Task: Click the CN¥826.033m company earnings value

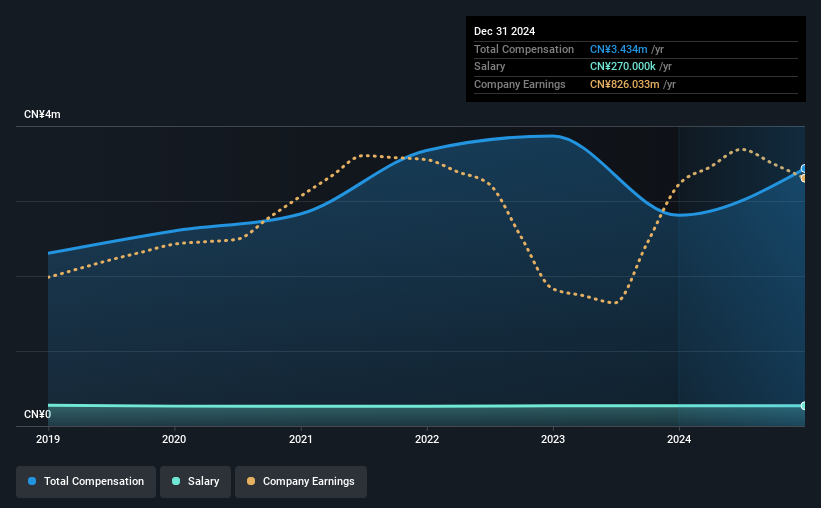Action: coord(625,84)
